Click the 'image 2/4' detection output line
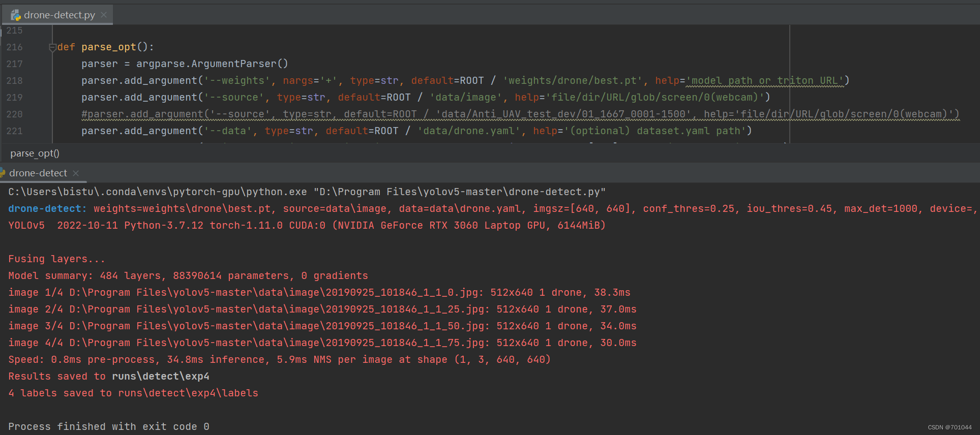This screenshot has width=980, height=435. coord(322,309)
